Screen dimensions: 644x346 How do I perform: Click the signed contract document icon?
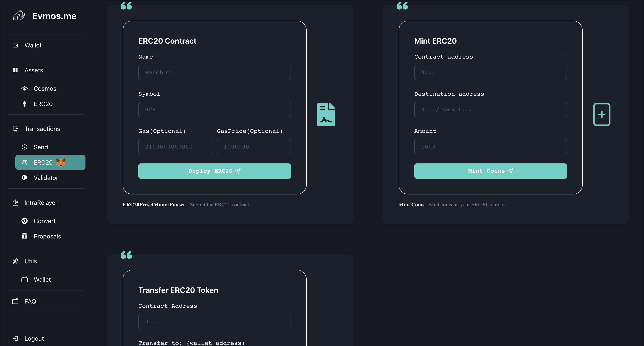326,114
